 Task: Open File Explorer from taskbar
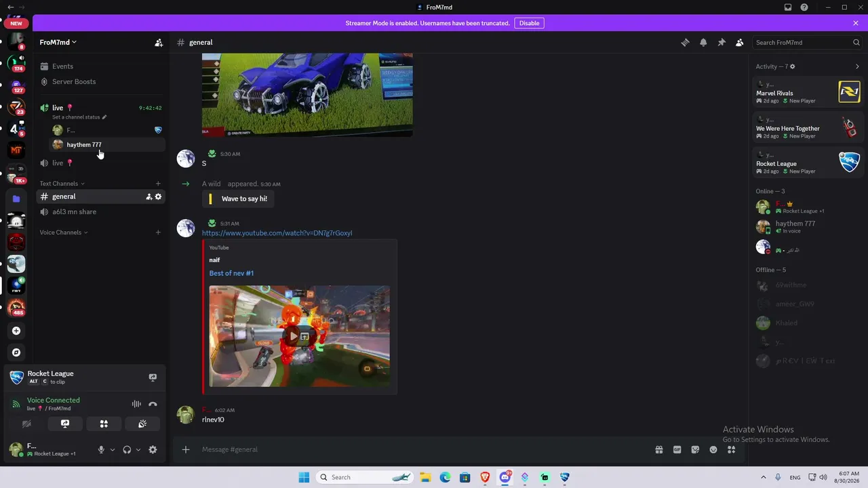(425, 477)
